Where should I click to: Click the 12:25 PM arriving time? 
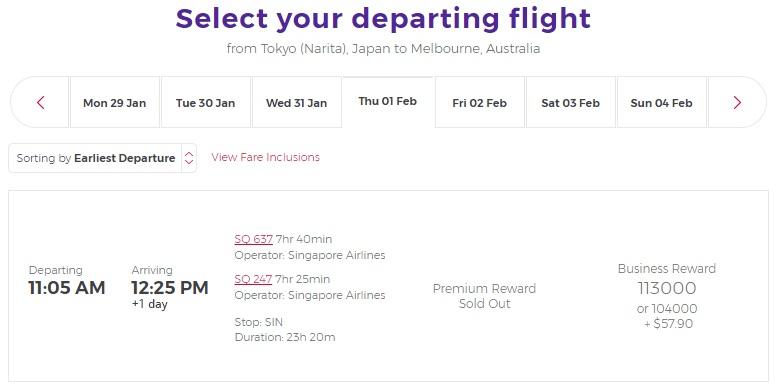pyautogui.click(x=170, y=288)
